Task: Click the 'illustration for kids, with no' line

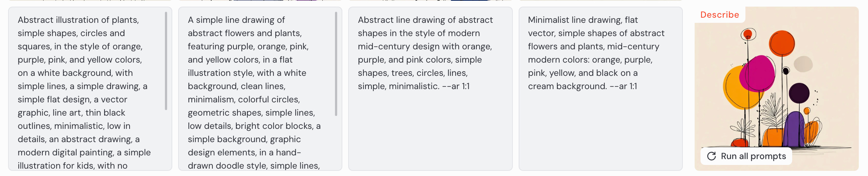Action: tap(73, 166)
